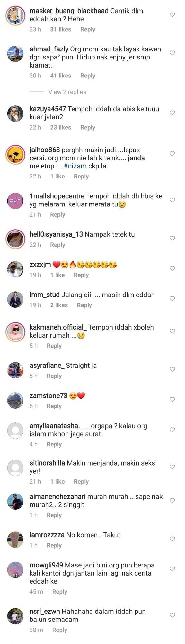The height and width of the screenshot is (644, 185).
Task: Open aimanenchezahari's profile picture
Action: point(15,501)
